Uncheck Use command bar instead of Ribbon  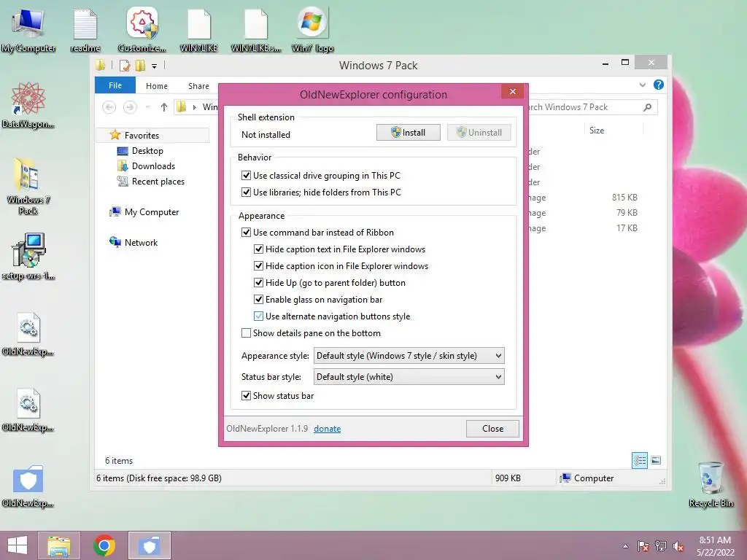tap(247, 233)
